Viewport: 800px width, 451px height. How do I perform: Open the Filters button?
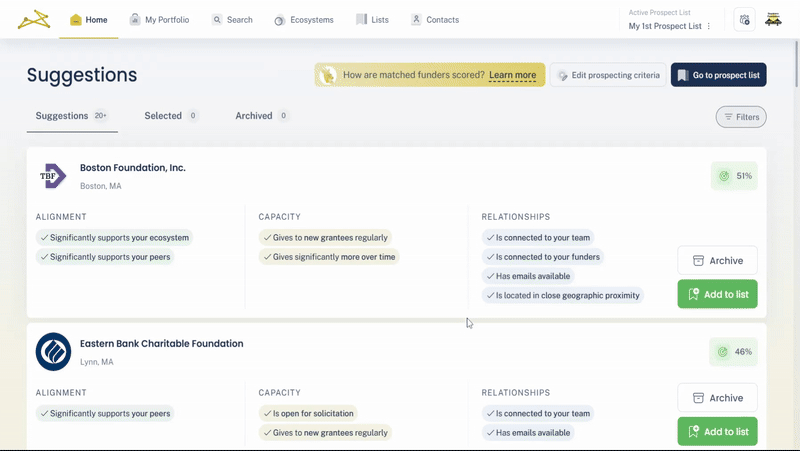point(741,117)
